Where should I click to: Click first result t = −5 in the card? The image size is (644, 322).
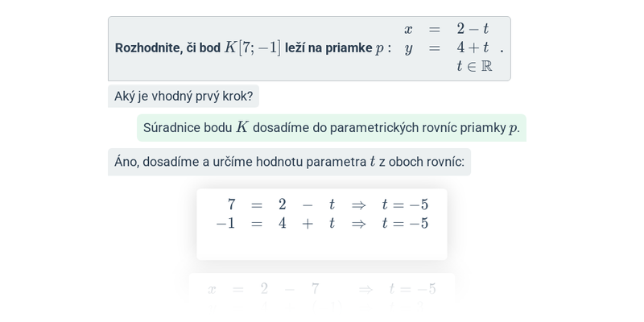[405, 204]
